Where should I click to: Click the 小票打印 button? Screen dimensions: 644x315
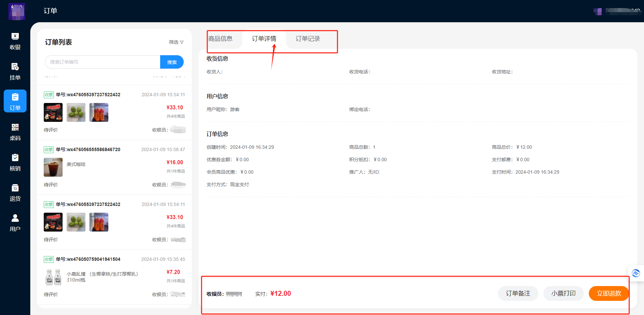tap(563, 293)
